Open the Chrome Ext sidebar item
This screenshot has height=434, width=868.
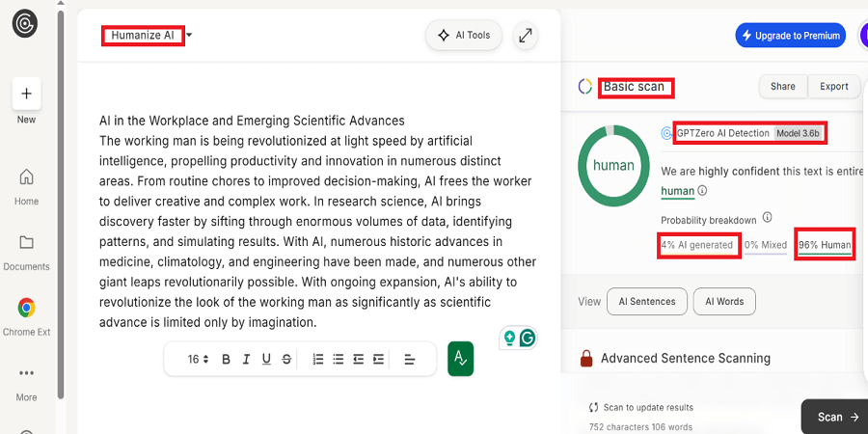(26, 317)
